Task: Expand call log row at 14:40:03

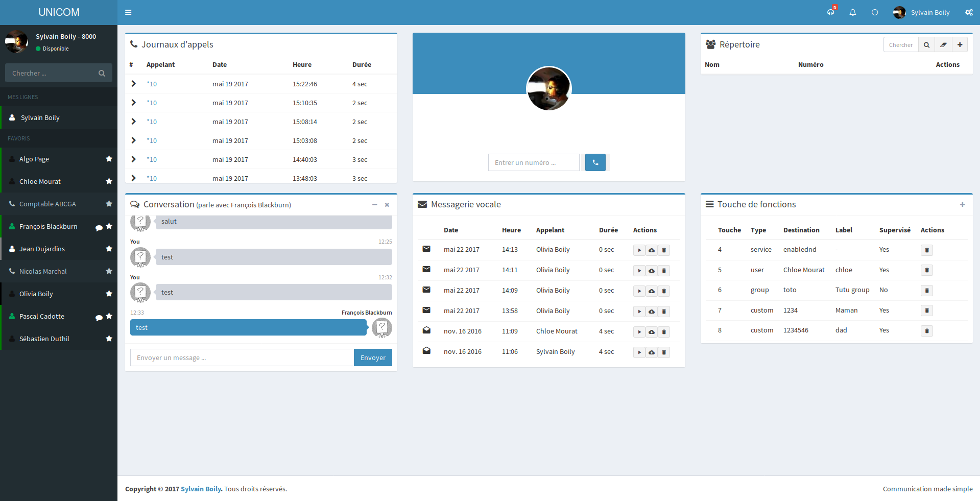Action: click(134, 159)
